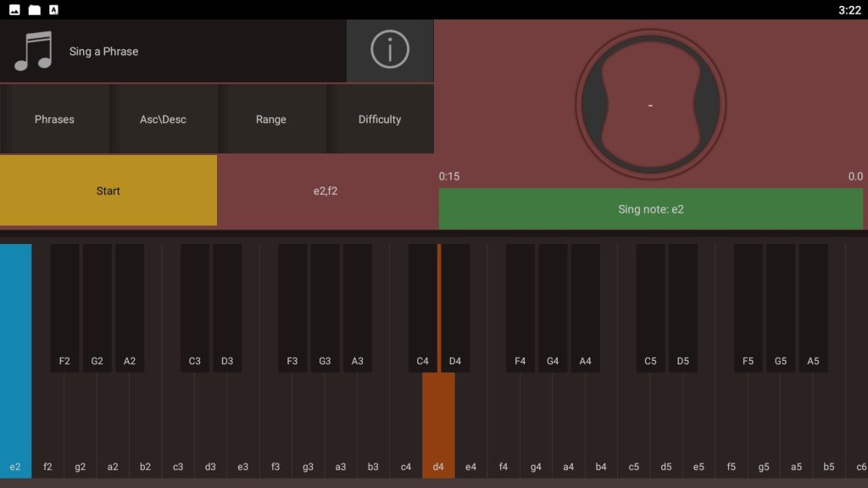Play the A2 black key
The height and width of the screenshot is (488, 868).
[130, 308]
